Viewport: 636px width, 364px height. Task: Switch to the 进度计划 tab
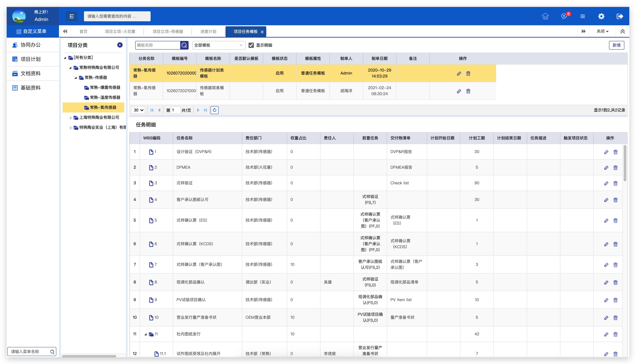208,31
